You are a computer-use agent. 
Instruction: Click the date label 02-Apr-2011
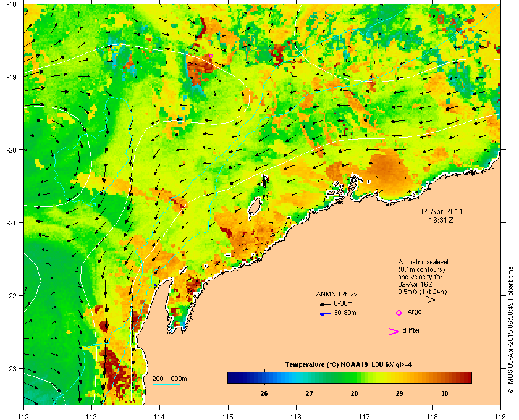441,211
